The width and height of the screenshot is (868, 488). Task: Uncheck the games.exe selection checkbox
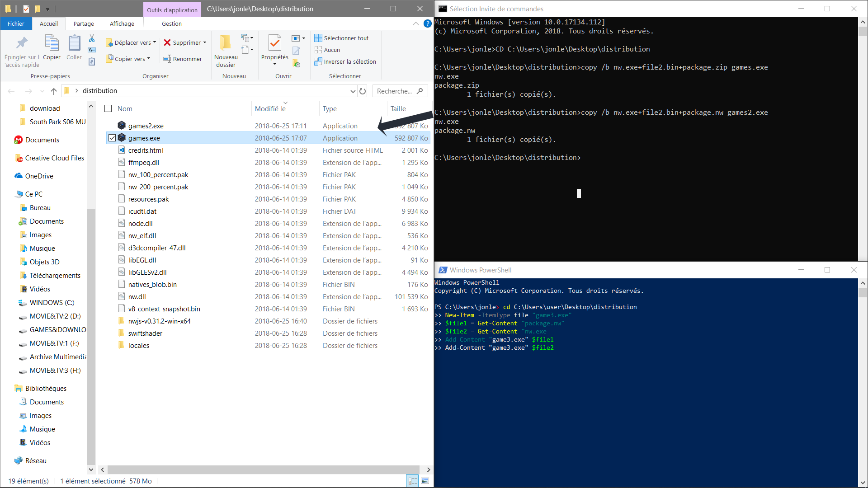tap(112, 138)
